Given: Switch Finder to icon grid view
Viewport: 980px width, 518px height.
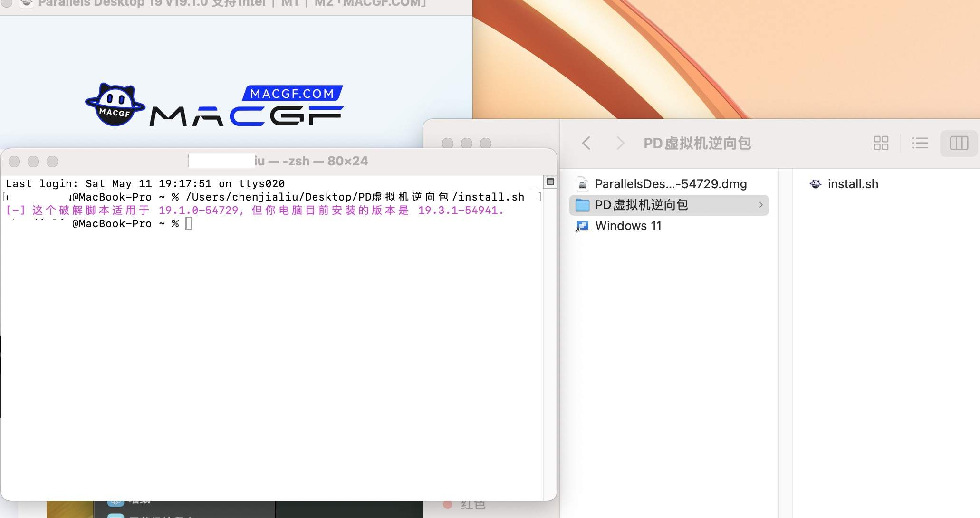Looking at the screenshot, I should coord(881,143).
